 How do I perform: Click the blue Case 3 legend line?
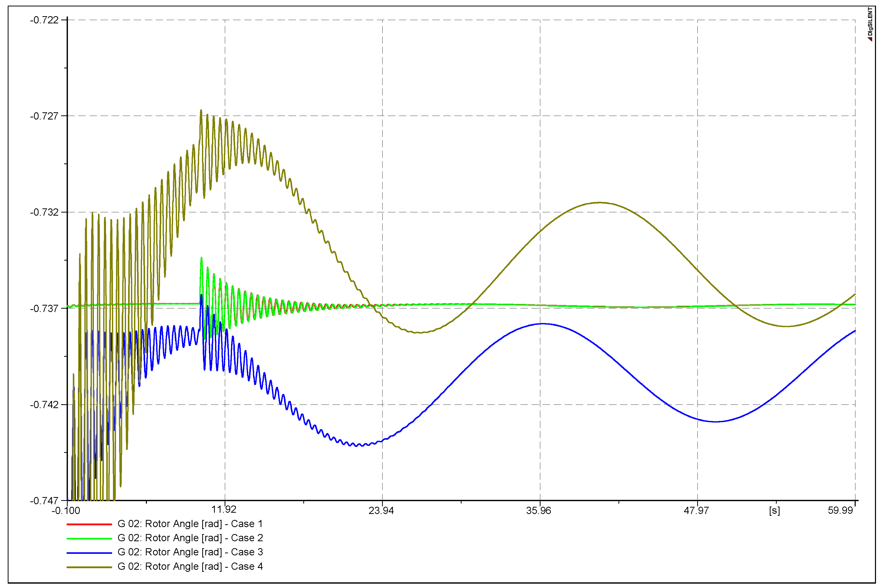coord(89,553)
